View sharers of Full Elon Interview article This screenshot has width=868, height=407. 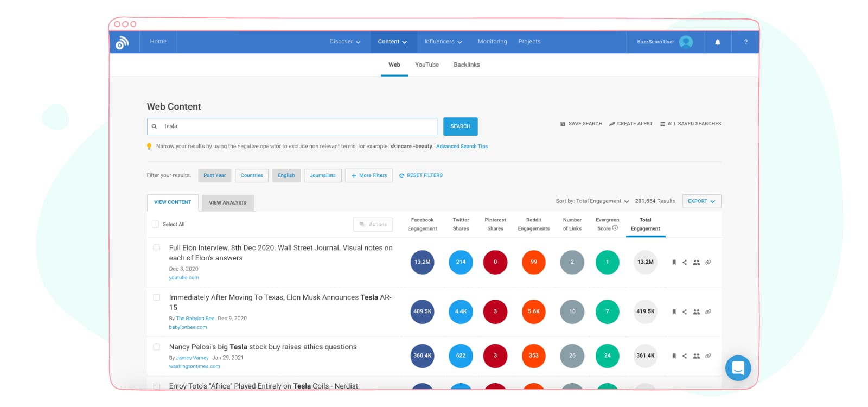click(x=697, y=262)
